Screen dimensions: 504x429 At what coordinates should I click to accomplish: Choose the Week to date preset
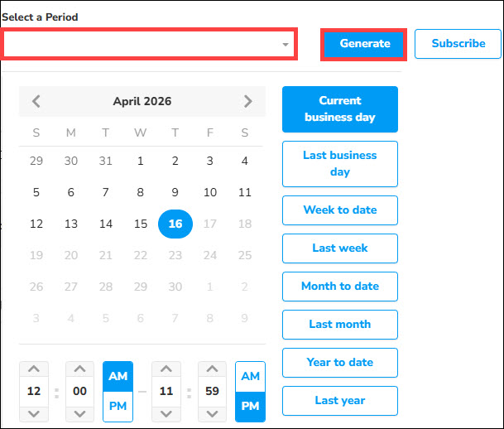[x=339, y=210]
